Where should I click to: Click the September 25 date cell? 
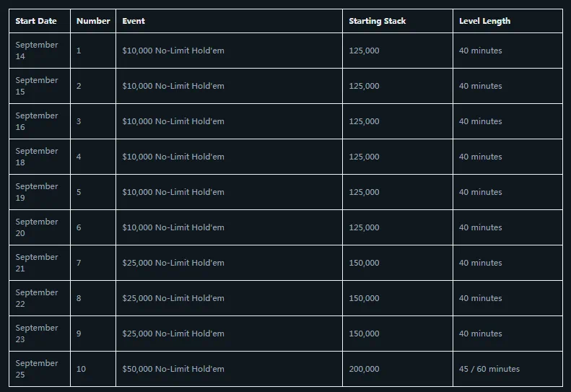point(37,369)
